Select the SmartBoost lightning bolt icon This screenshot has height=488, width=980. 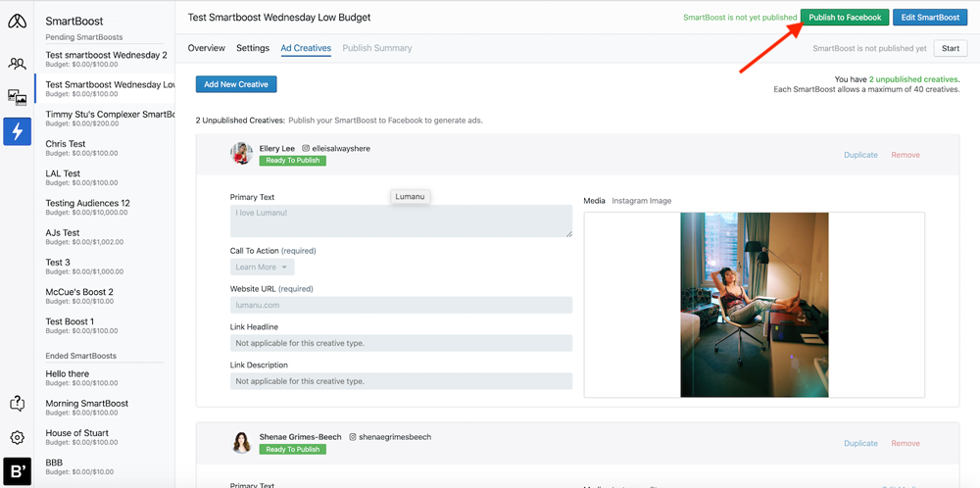pyautogui.click(x=17, y=131)
